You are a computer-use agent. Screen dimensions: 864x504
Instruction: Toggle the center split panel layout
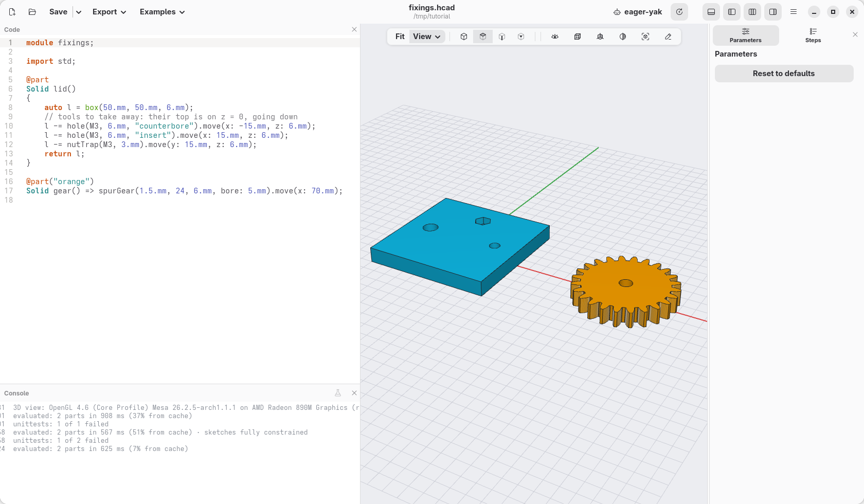point(752,12)
